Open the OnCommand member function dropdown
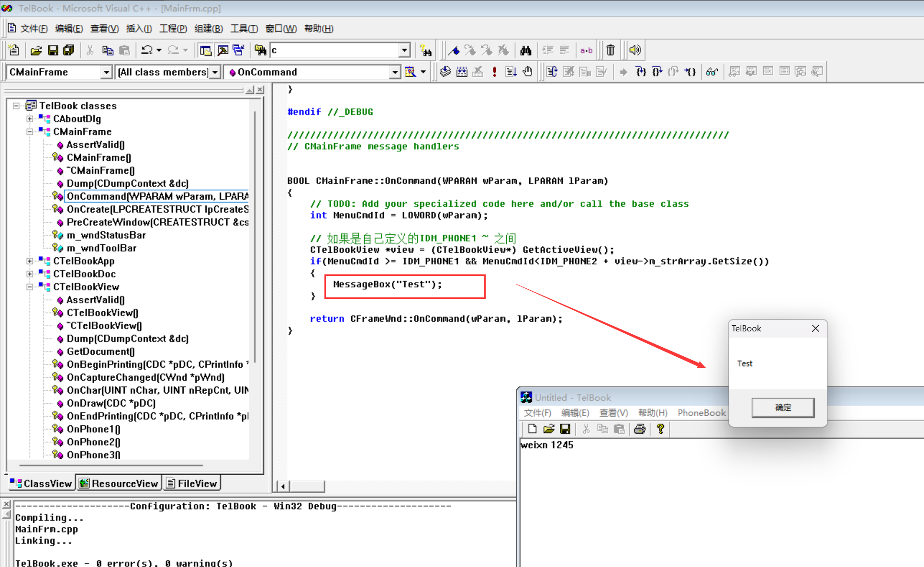924x567 pixels. click(395, 72)
